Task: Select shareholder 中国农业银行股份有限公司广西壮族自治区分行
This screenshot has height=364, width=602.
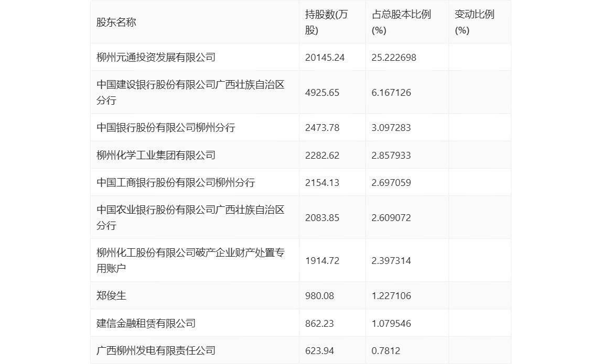Action: [190, 217]
